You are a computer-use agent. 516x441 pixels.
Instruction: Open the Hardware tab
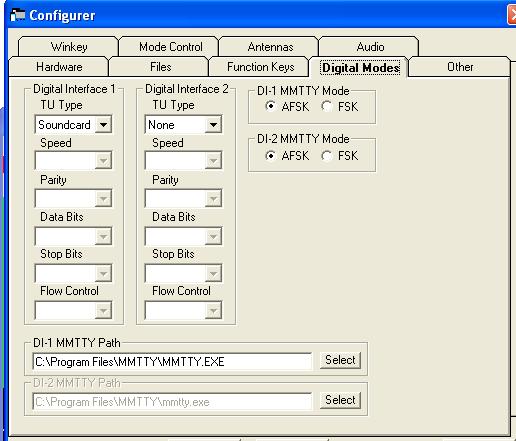click(59, 67)
